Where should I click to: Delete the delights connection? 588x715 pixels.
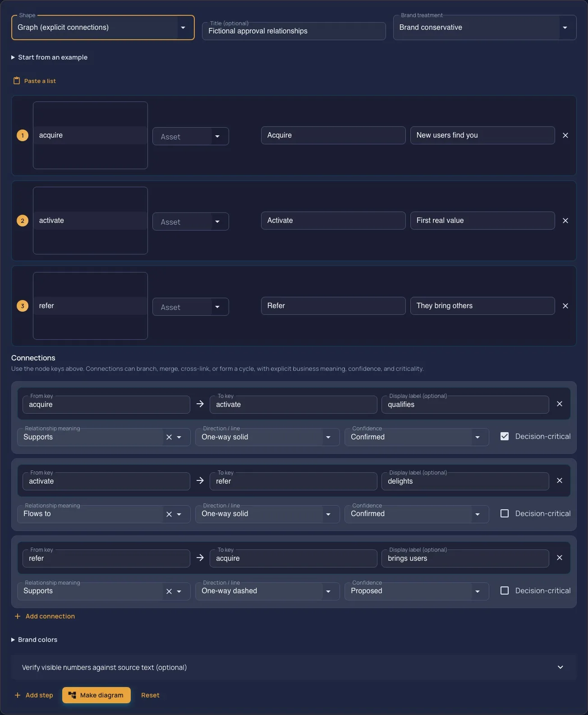pos(560,480)
